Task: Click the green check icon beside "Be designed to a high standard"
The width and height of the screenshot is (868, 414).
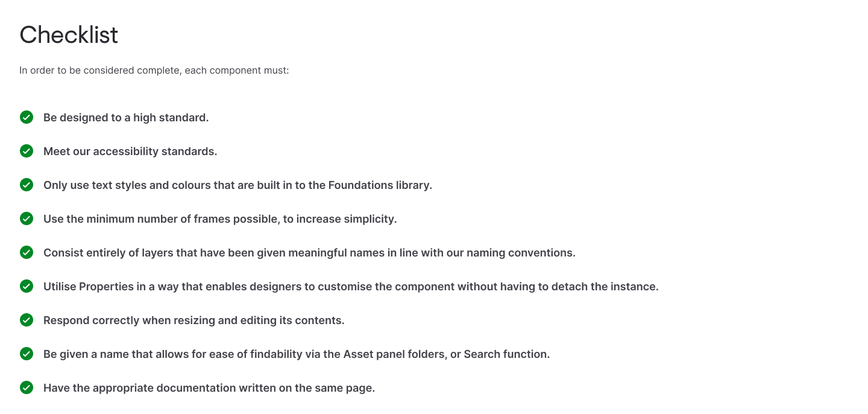Action: [x=27, y=117]
